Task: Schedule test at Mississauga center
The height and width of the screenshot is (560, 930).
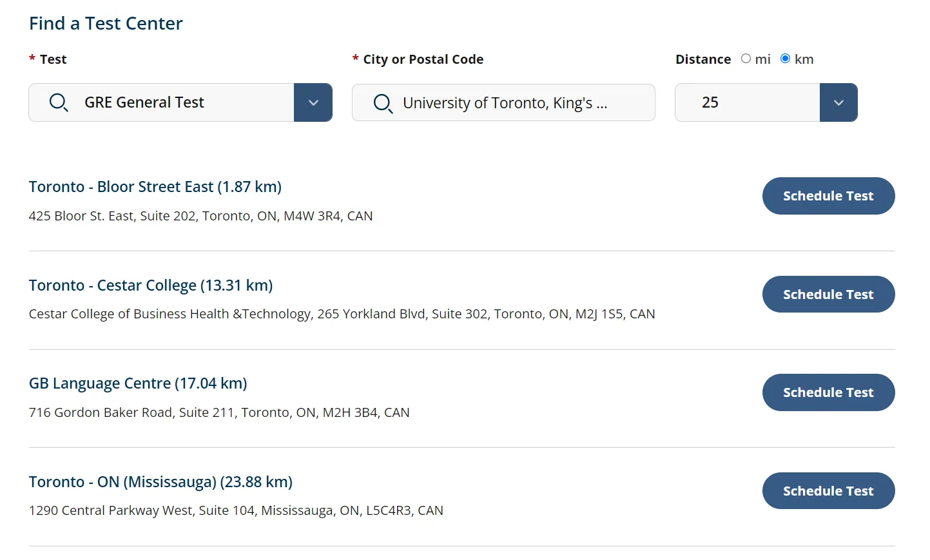Action: 828,491
